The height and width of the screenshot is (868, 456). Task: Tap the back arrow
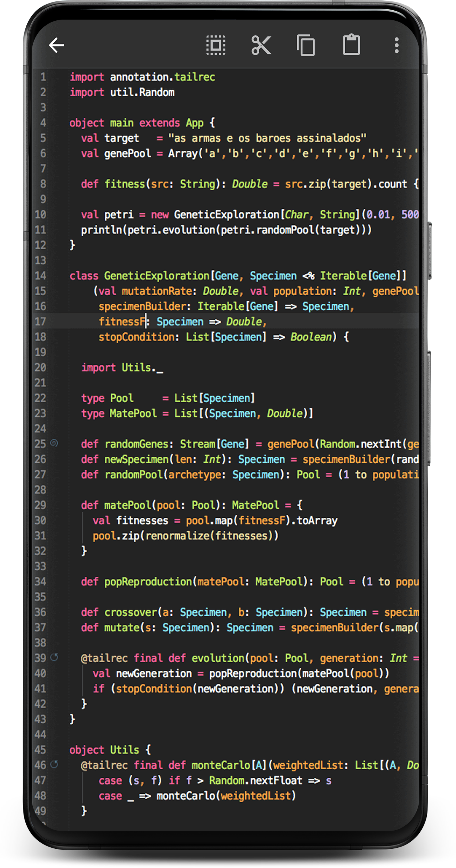pyautogui.click(x=56, y=45)
